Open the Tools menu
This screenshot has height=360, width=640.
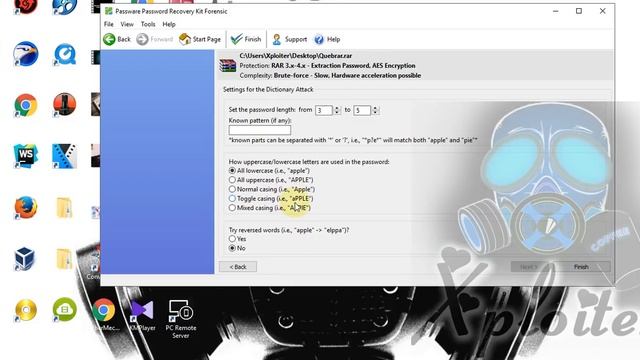(x=148, y=24)
